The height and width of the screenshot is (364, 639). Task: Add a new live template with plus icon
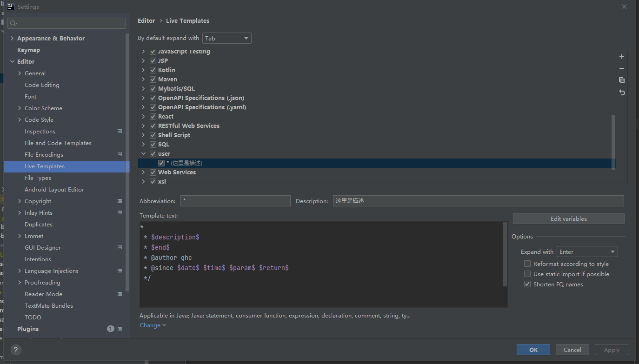(x=622, y=56)
